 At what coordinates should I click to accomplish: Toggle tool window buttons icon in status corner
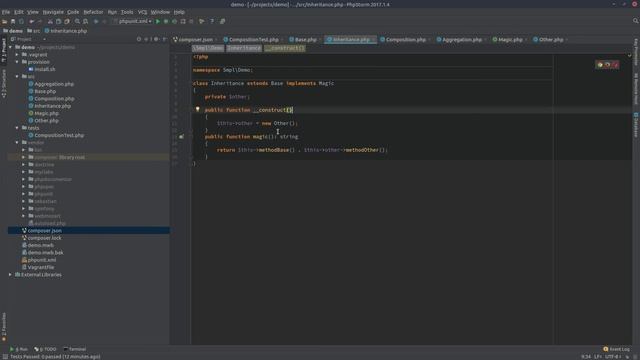(x=5, y=356)
